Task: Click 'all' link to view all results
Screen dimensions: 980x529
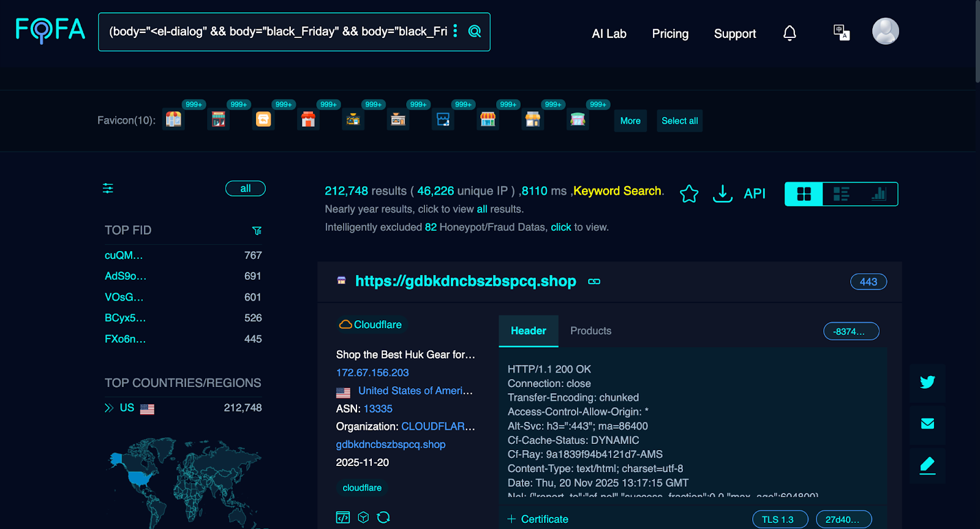Action: [482, 209]
